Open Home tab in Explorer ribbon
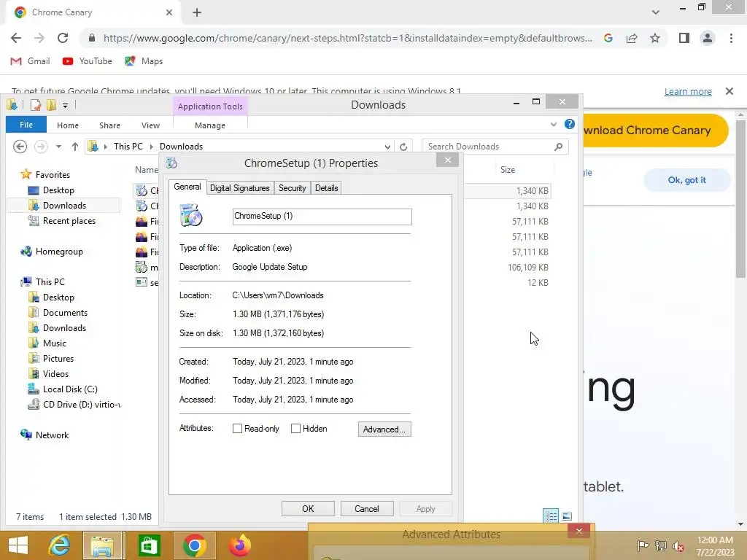747x560 pixels. pos(68,125)
